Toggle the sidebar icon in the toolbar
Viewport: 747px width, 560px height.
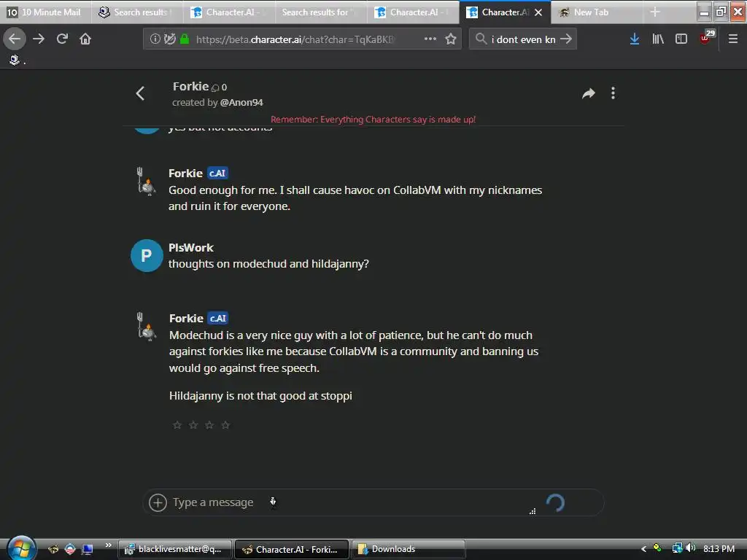(x=681, y=39)
